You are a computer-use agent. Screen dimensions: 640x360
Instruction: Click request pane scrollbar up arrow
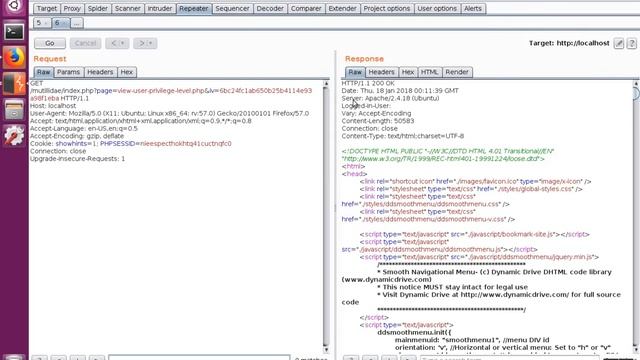coord(326,84)
